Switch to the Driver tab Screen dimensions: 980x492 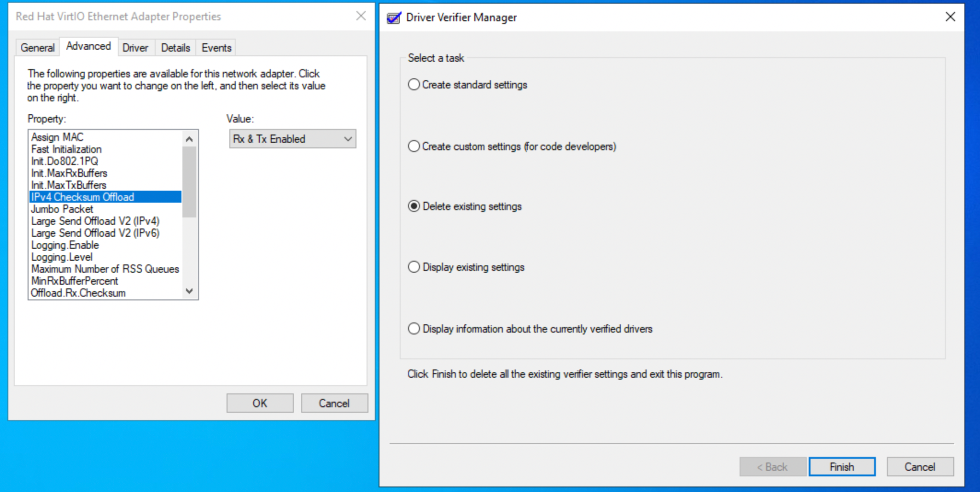point(135,48)
